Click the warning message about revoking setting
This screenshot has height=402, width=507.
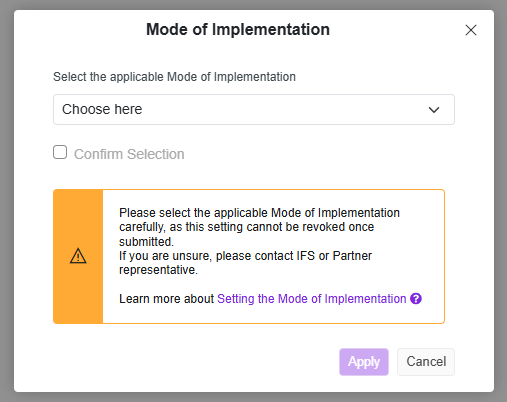pyautogui.click(x=259, y=227)
